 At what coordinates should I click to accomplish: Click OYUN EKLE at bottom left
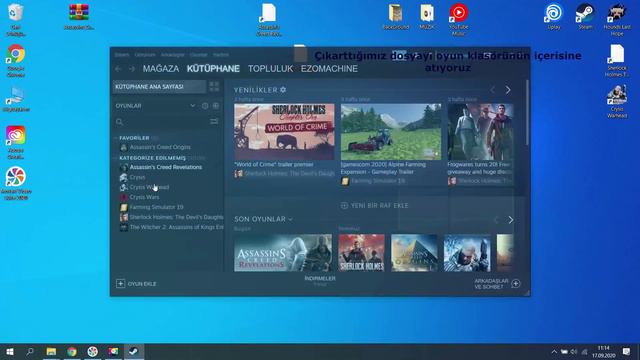(x=136, y=284)
